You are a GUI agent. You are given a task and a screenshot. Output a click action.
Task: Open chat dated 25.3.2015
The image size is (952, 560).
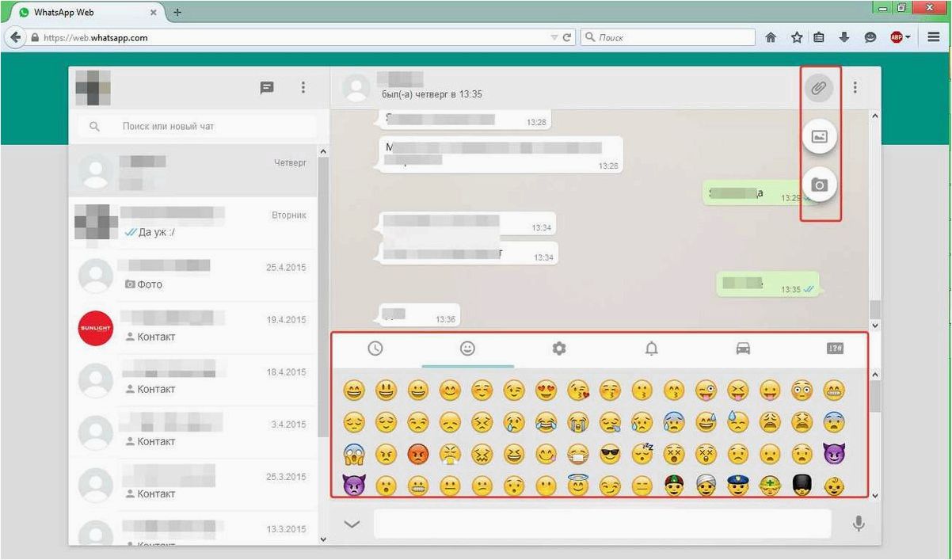click(x=193, y=484)
